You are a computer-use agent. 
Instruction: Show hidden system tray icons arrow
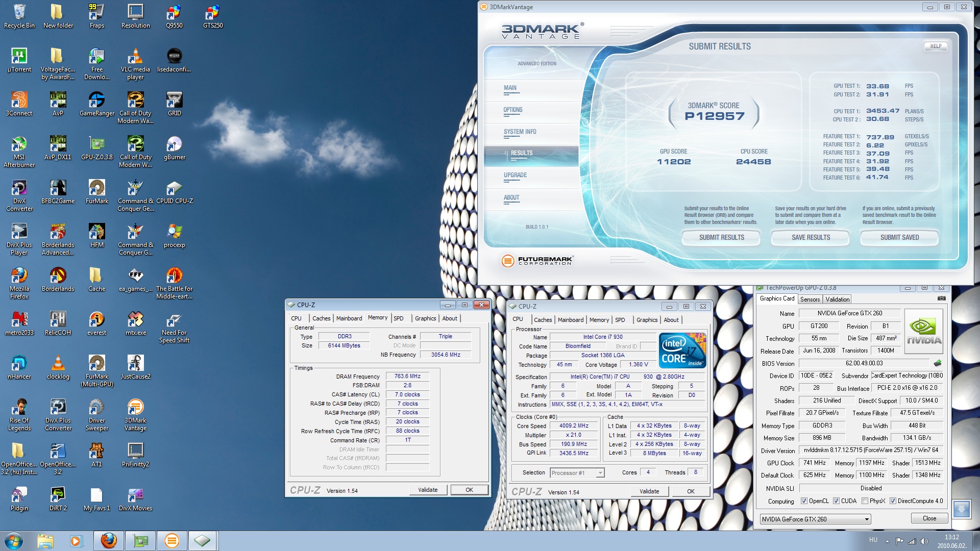pos(887,541)
